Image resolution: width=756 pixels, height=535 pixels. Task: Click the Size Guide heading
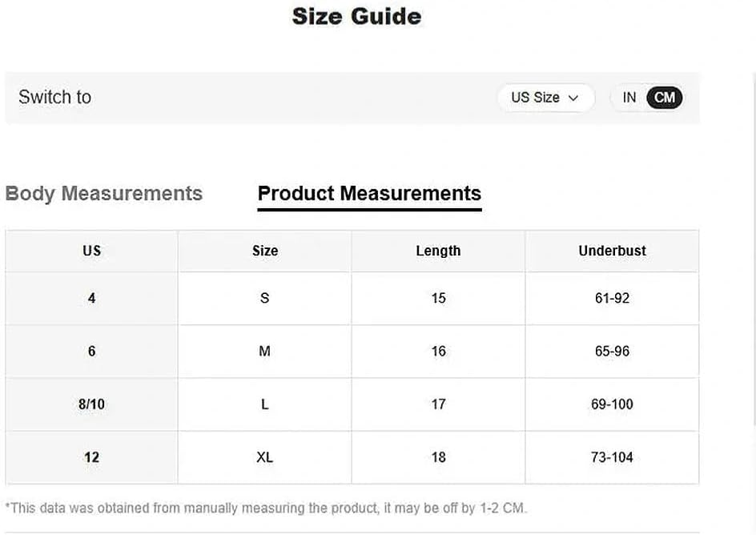(x=357, y=16)
